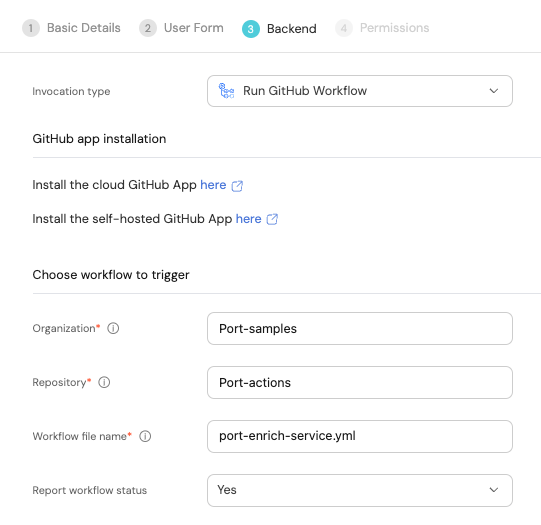
Task: Click the step 1 number circle
Action: coord(31,28)
